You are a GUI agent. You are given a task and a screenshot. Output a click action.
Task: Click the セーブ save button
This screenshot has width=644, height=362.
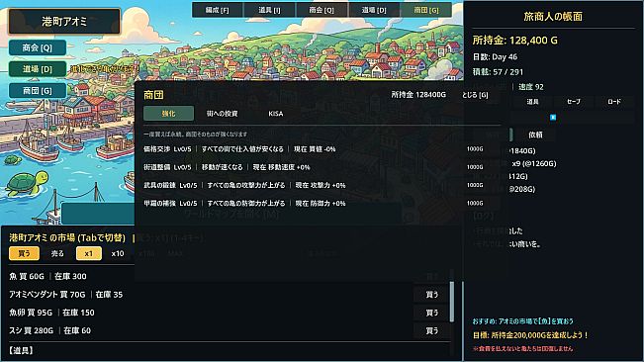coord(574,101)
